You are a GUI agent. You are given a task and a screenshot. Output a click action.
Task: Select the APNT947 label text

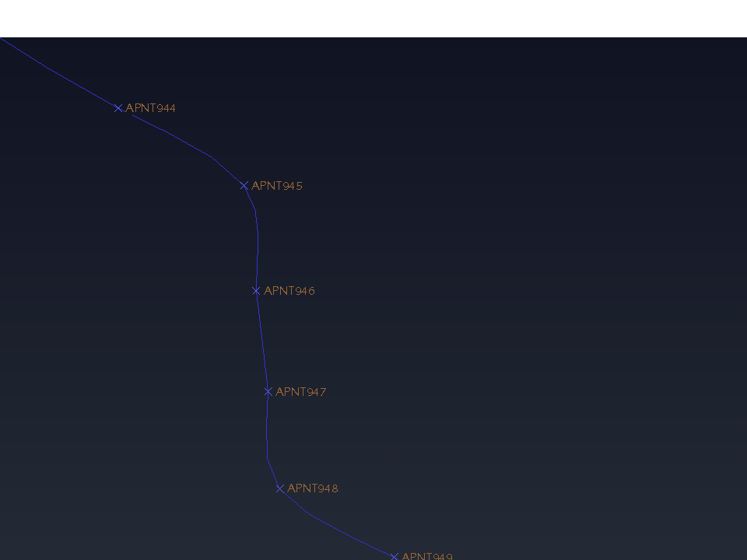click(x=301, y=392)
